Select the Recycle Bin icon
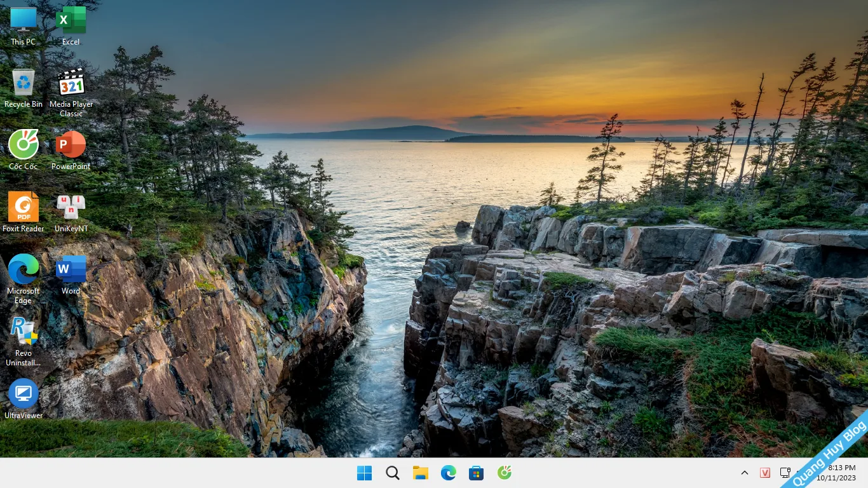 [24, 88]
